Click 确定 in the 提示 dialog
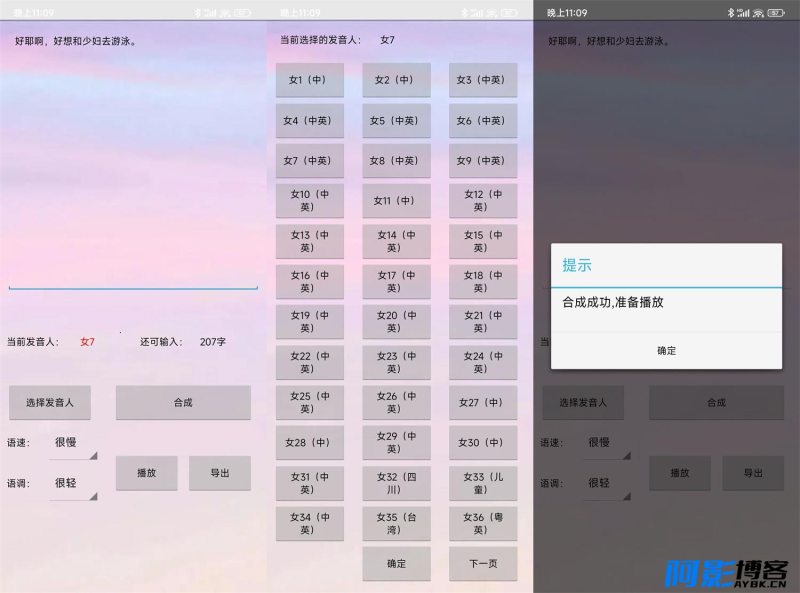Image resolution: width=800 pixels, height=593 pixels. (x=666, y=351)
